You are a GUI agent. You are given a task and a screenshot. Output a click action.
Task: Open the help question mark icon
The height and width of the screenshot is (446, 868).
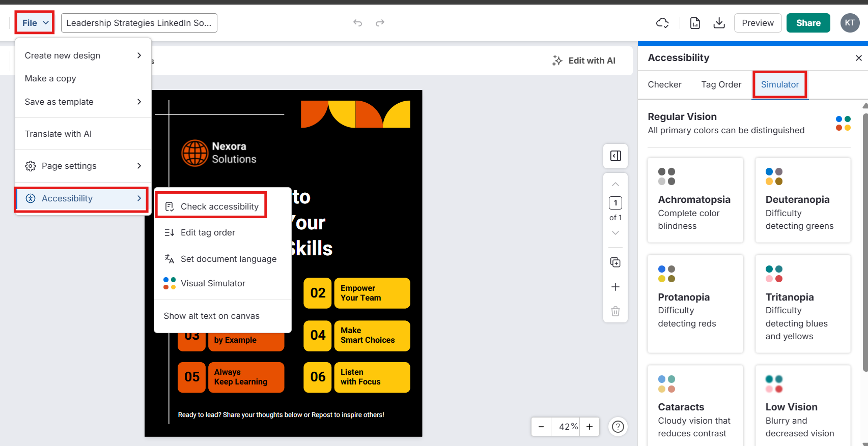click(x=618, y=427)
